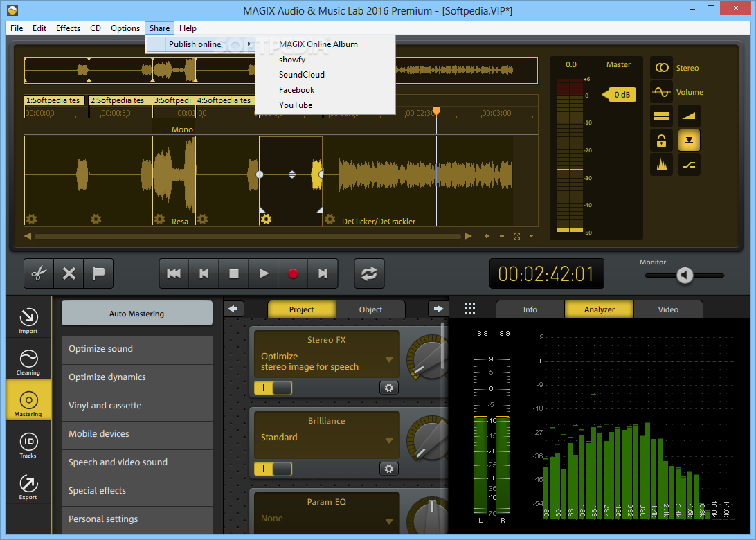The height and width of the screenshot is (540, 756).
Task: Expand the Param EQ preset dropdown
Action: pyautogui.click(x=389, y=521)
